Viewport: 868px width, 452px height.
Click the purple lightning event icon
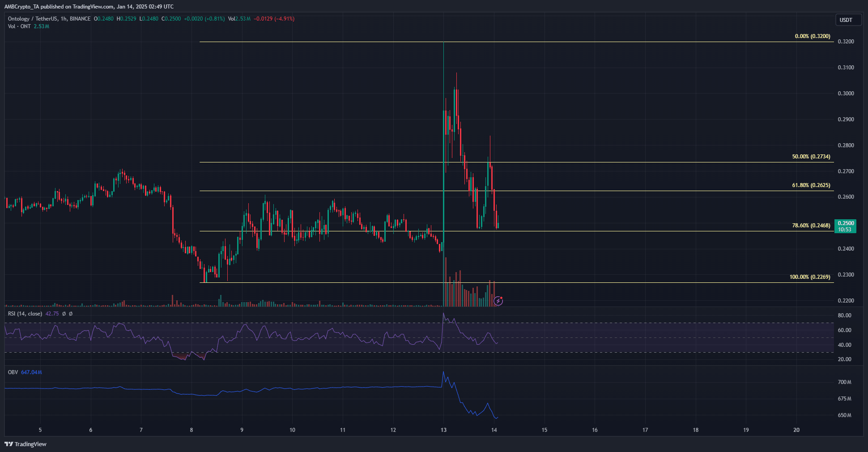click(x=498, y=301)
